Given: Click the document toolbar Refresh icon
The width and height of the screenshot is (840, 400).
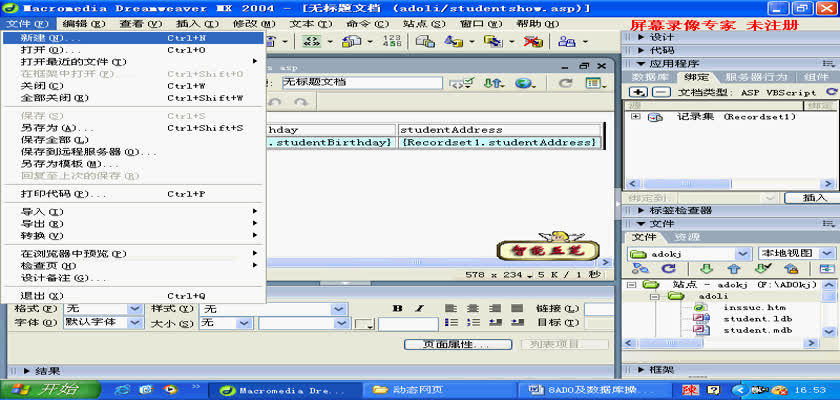Looking at the screenshot, I should (x=565, y=83).
